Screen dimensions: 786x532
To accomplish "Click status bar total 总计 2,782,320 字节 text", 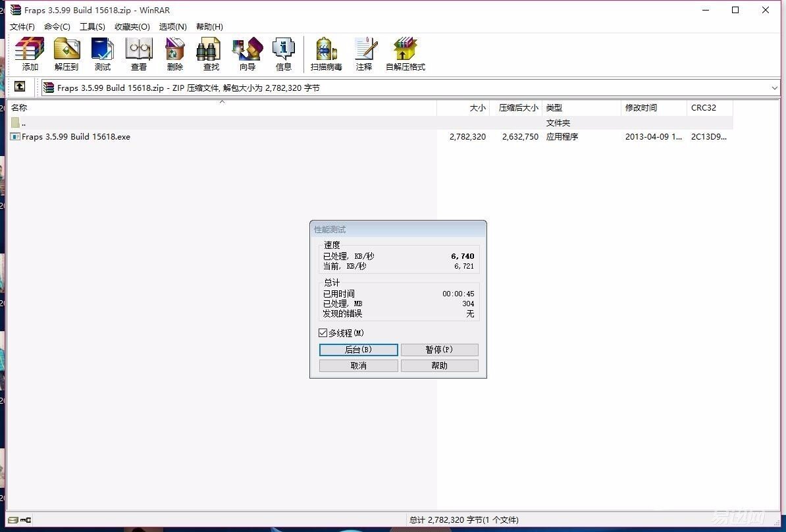I will click(x=464, y=520).
